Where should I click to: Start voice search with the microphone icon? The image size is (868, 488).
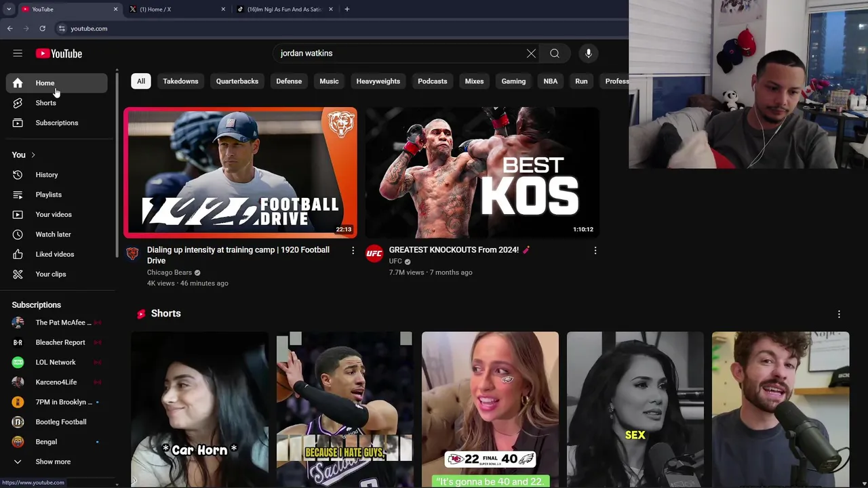click(x=589, y=54)
